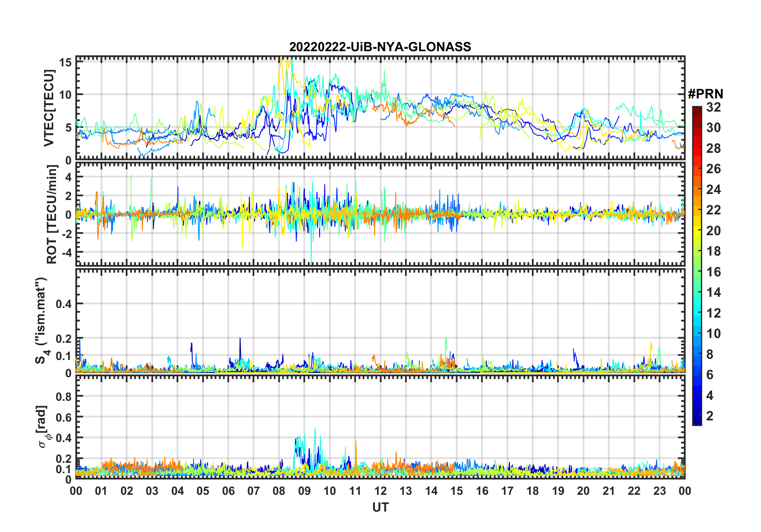Click the 13 hour tick on the UT axis
Viewport: 761px width, 532px height.
[x=406, y=491]
